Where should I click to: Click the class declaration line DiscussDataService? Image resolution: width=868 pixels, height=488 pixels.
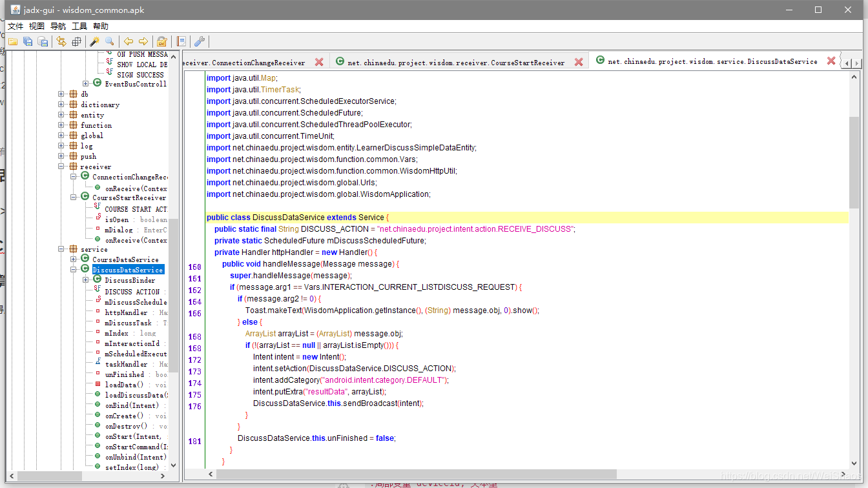(527, 218)
